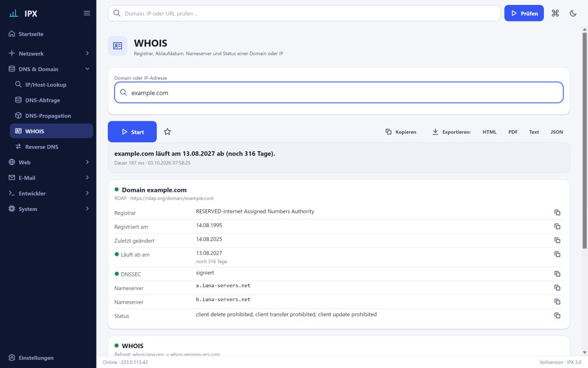Screen dimensions: 588x368
Task: Click 'Dauer 187 ms' timestamp line
Action: tap(152, 162)
